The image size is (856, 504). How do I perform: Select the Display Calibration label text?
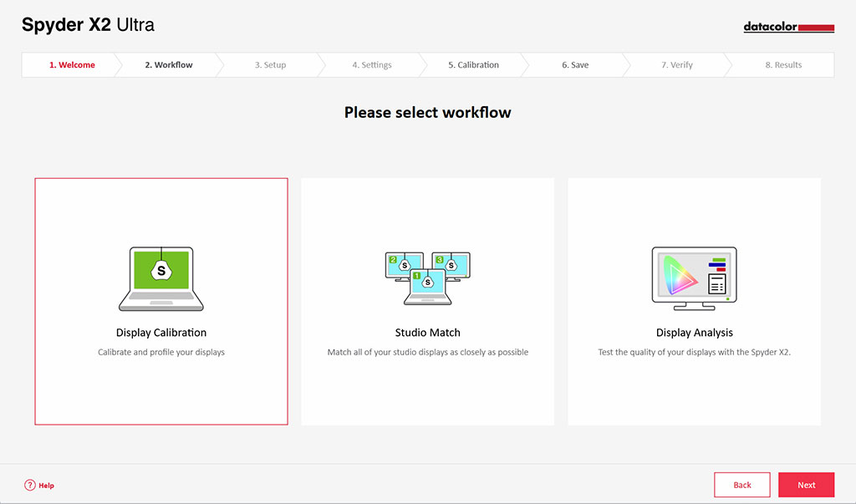click(161, 333)
